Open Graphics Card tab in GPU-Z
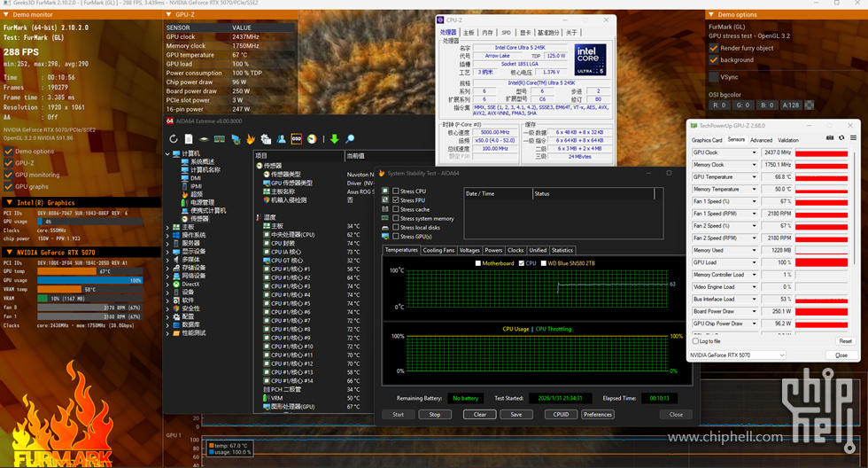This screenshot has height=468, width=868. (707, 140)
